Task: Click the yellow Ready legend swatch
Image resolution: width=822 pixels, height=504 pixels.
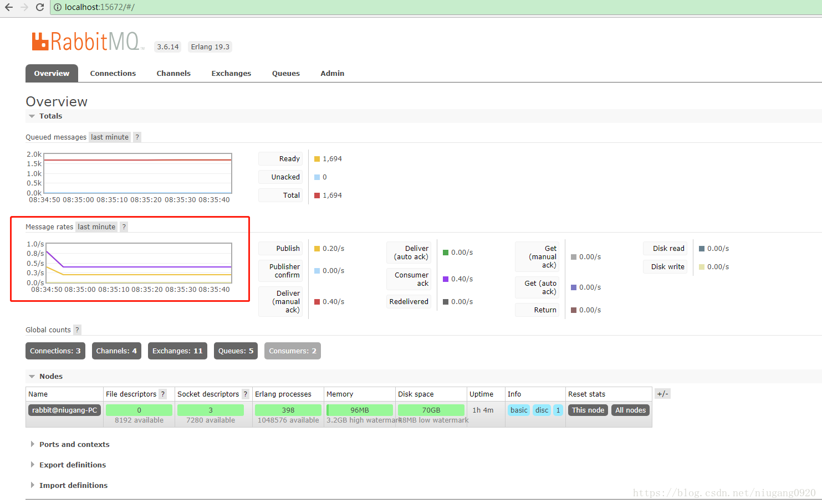Action: (x=317, y=159)
